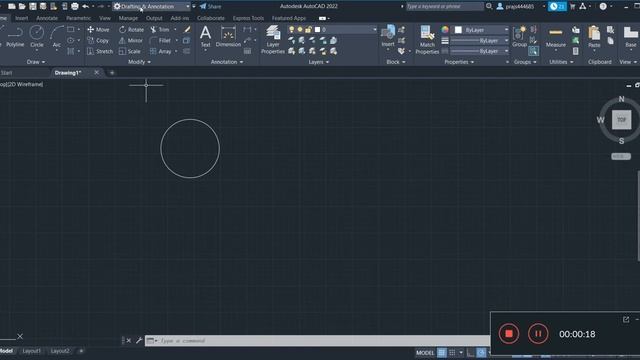Image resolution: width=640 pixels, height=360 pixels.
Task: Expand the Properties panel
Action: coord(459,62)
